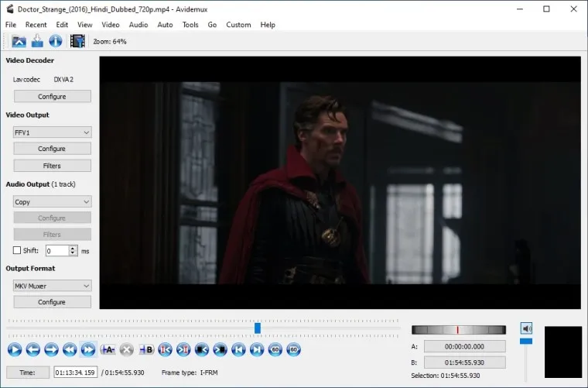The height and width of the screenshot is (388, 588).
Task: Open the Help menu
Action: tap(268, 25)
